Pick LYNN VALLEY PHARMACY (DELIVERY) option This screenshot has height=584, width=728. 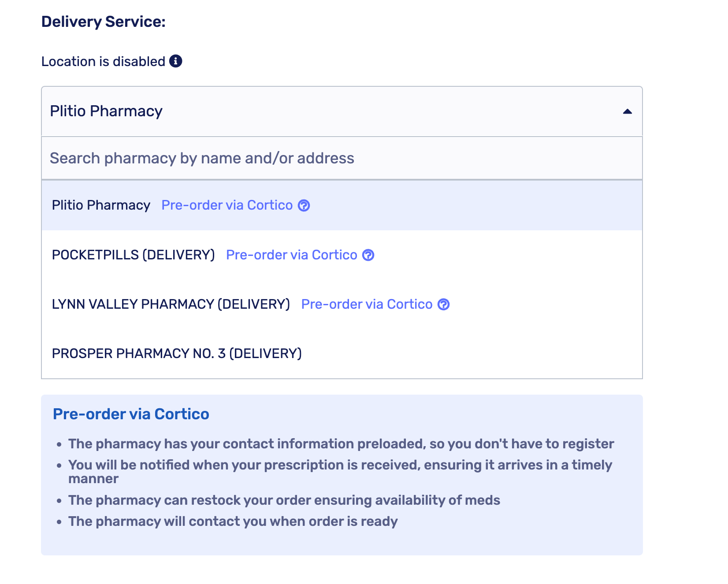[171, 304]
